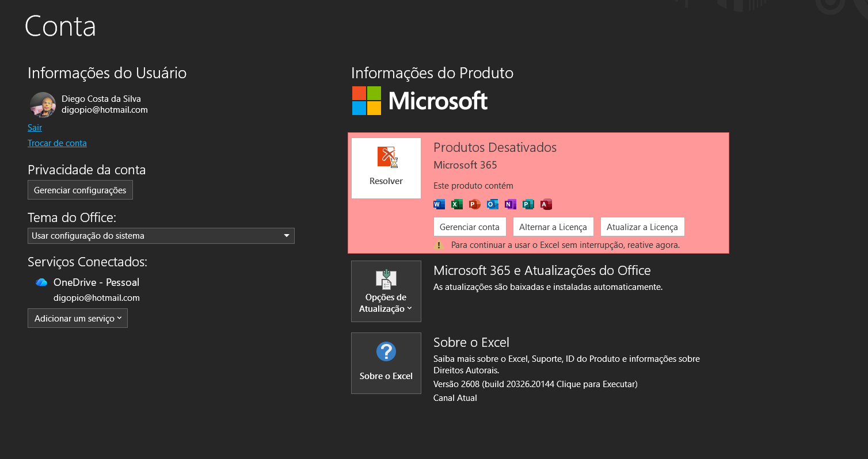Click the Este produto contém label
Viewport: 868px width, 459px height.
473,186
